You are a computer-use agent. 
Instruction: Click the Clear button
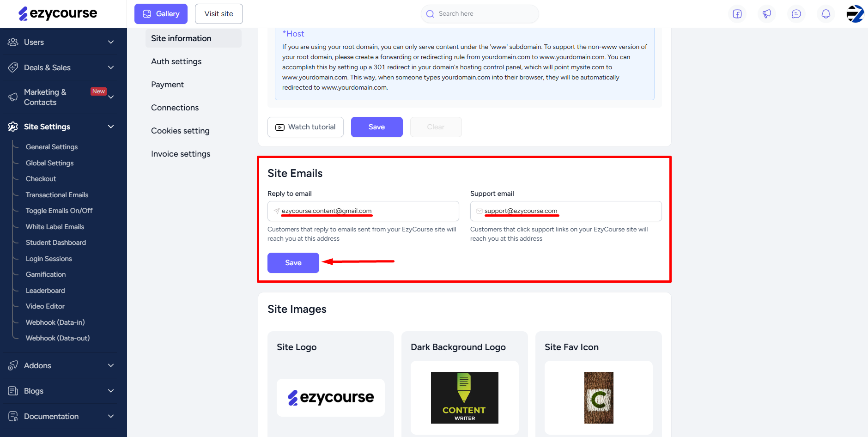click(x=436, y=127)
